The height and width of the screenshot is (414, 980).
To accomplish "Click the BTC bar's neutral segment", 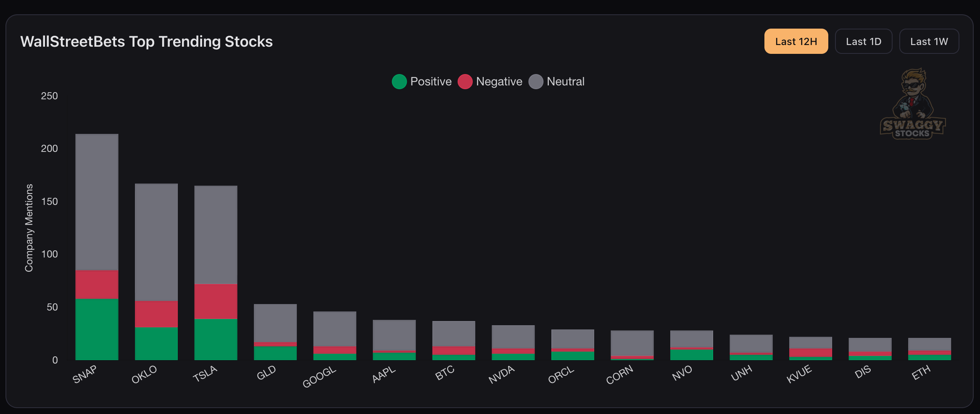I will [x=454, y=334].
